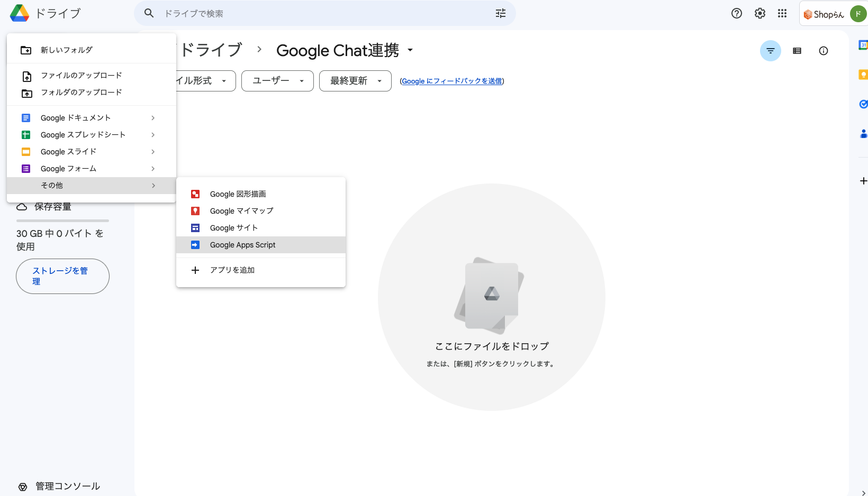This screenshot has height=496, width=868.
Task: Select ファイルのアップロード menu item
Action: [82, 76]
